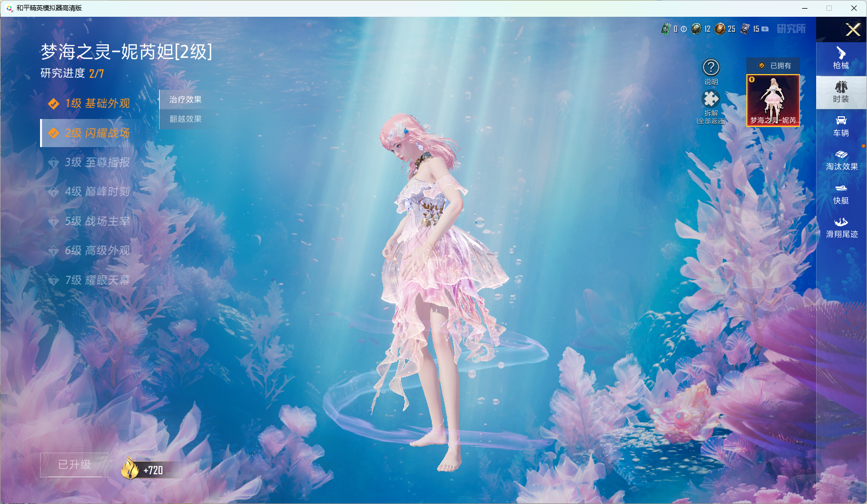Click the 说明 question mark help icon
This screenshot has width=867, height=504.
point(711,68)
